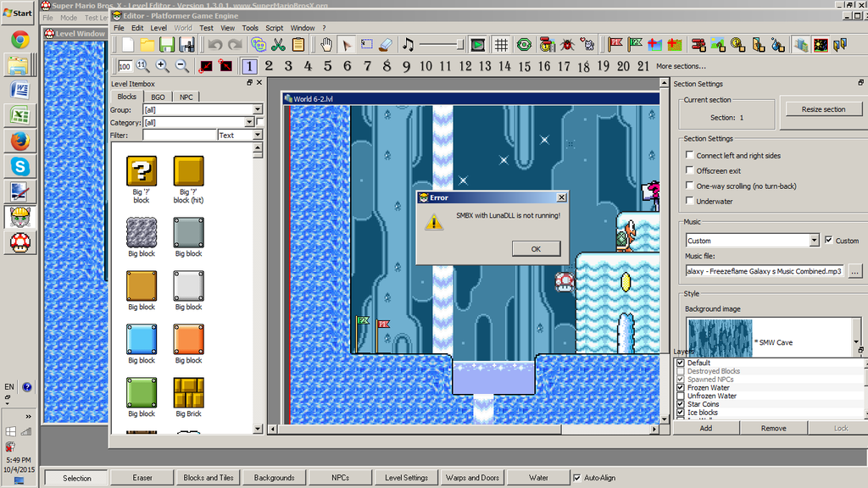Open the Tools menu
Screen dimensions: 868x488
pyautogui.click(x=250, y=28)
